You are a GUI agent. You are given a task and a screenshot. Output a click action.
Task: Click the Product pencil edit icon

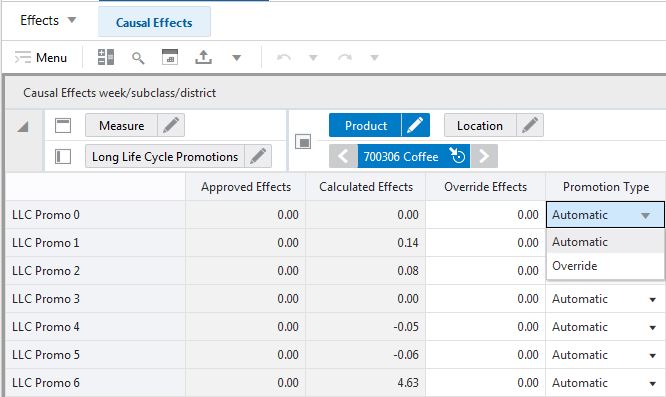coord(415,125)
